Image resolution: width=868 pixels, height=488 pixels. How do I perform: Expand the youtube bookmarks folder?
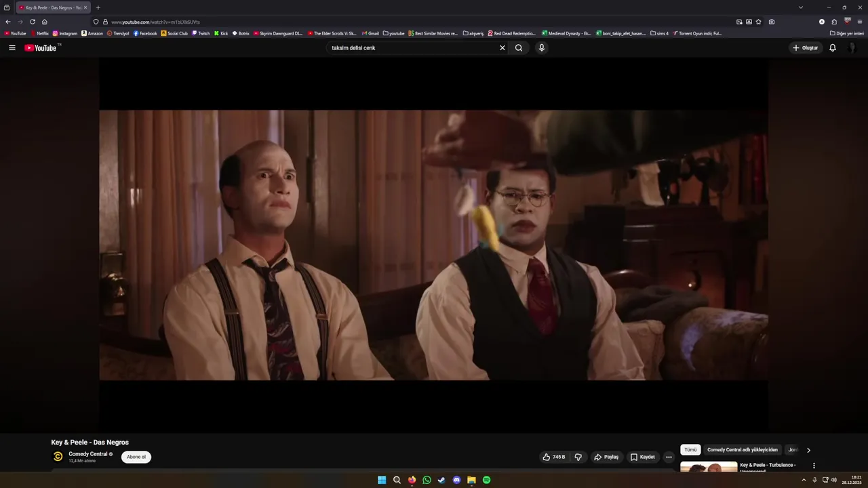pyautogui.click(x=393, y=33)
